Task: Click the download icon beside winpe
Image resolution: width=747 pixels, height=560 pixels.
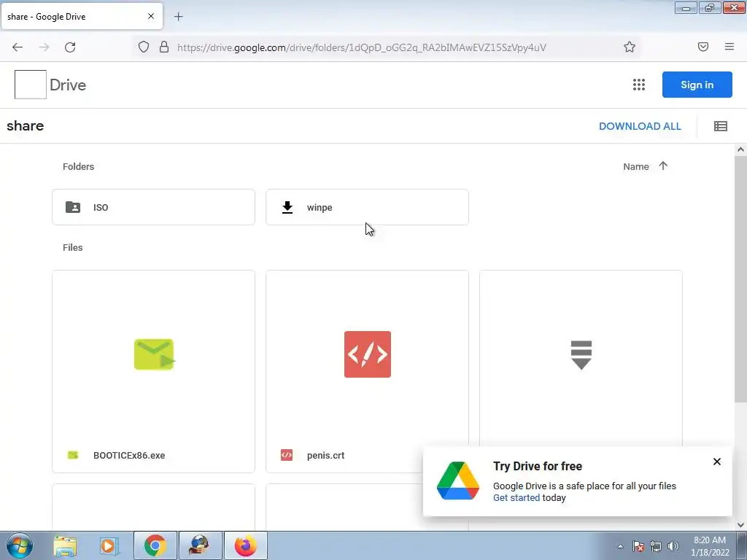Action: coord(287,207)
